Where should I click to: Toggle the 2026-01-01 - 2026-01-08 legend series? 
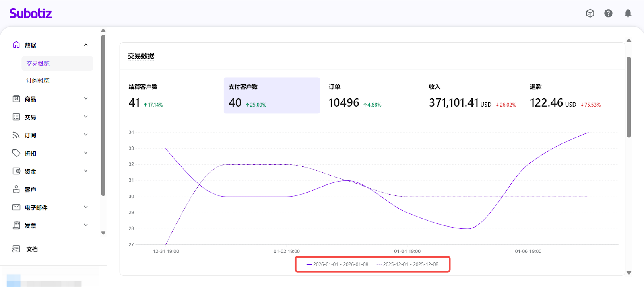coord(338,264)
